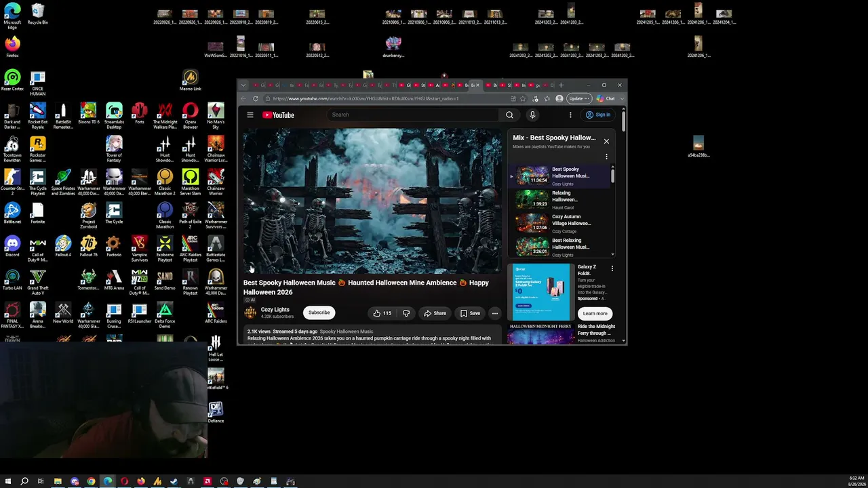Play Relaxing Halloween video in playlist
868x488 pixels.
tap(559, 199)
